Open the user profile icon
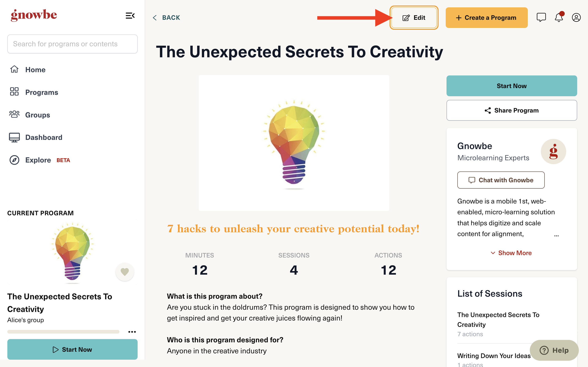Viewport: 588px width, 367px height. tap(576, 18)
